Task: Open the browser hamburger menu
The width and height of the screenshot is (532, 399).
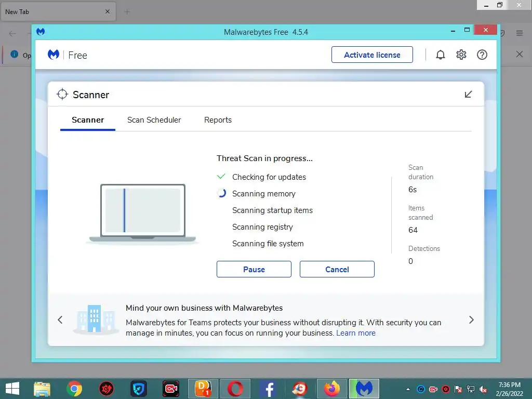Action: [520, 33]
